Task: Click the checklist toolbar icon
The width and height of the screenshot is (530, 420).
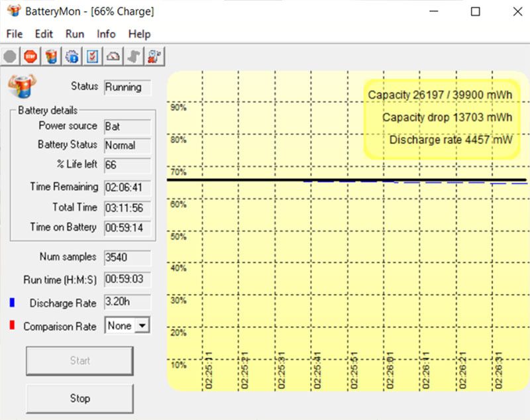Action: point(92,57)
